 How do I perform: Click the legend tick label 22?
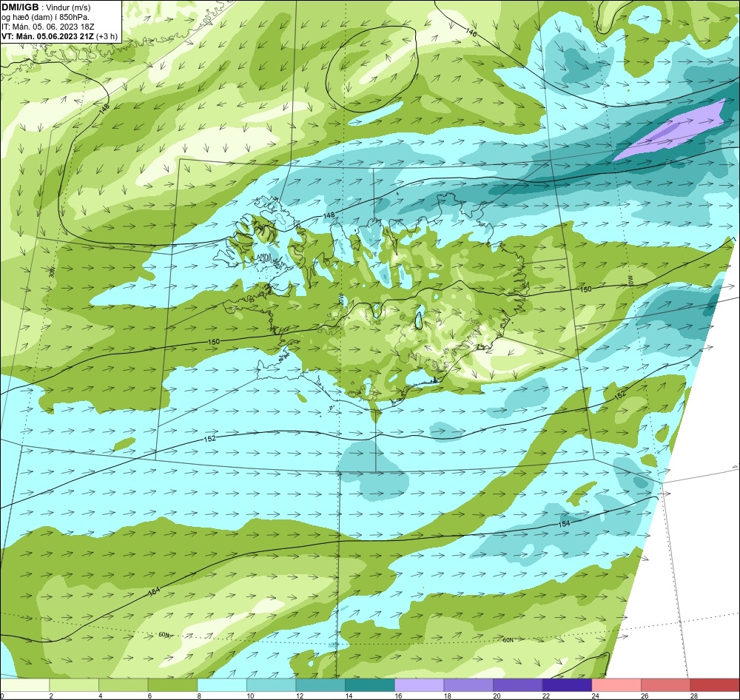[x=547, y=696]
